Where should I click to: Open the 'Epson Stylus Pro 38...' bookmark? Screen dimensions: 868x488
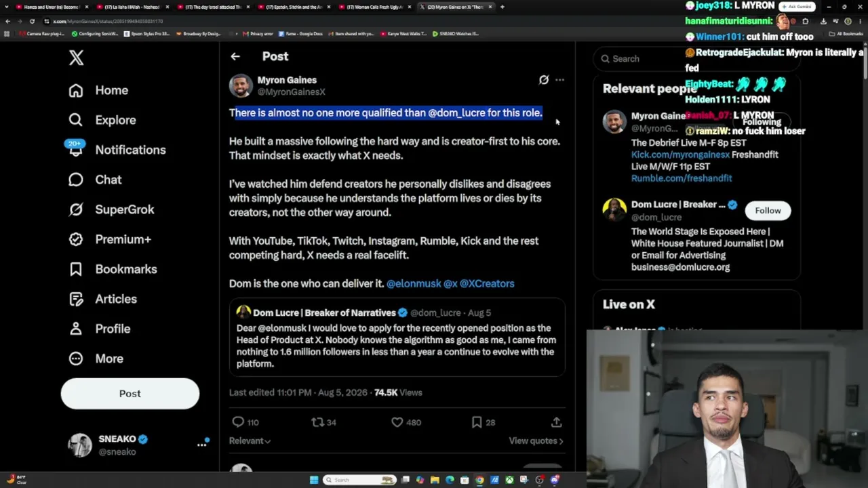click(x=146, y=33)
